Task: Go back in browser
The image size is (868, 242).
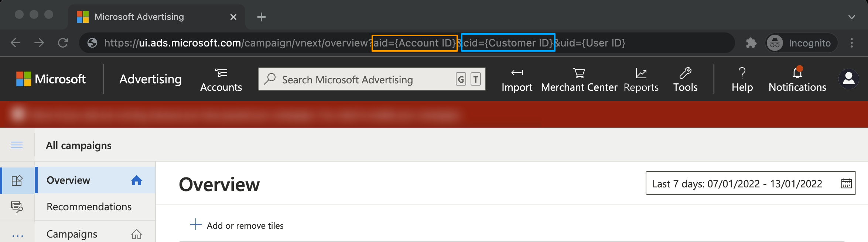Action: pos(16,43)
